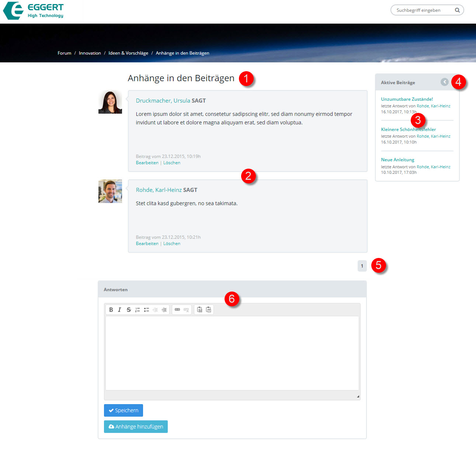Toggle italic formatting in reply editor
Screen dimensions: 476x458
point(119,310)
